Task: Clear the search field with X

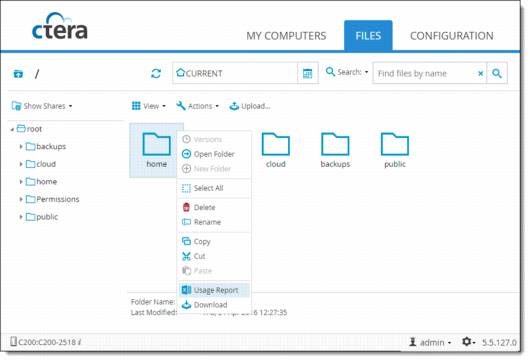Action: pyautogui.click(x=480, y=73)
